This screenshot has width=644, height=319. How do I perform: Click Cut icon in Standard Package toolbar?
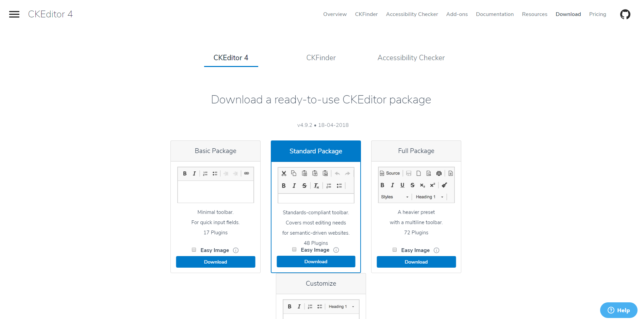pos(284,173)
